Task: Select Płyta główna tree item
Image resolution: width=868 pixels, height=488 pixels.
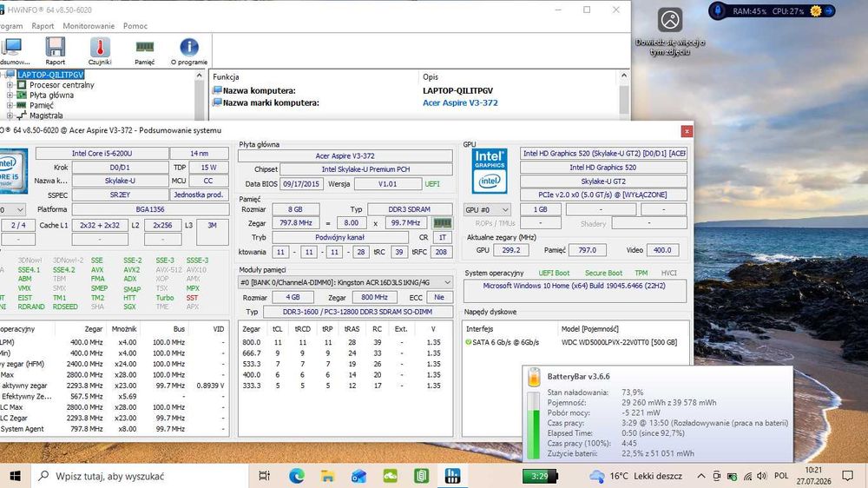Action: pos(51,96)
